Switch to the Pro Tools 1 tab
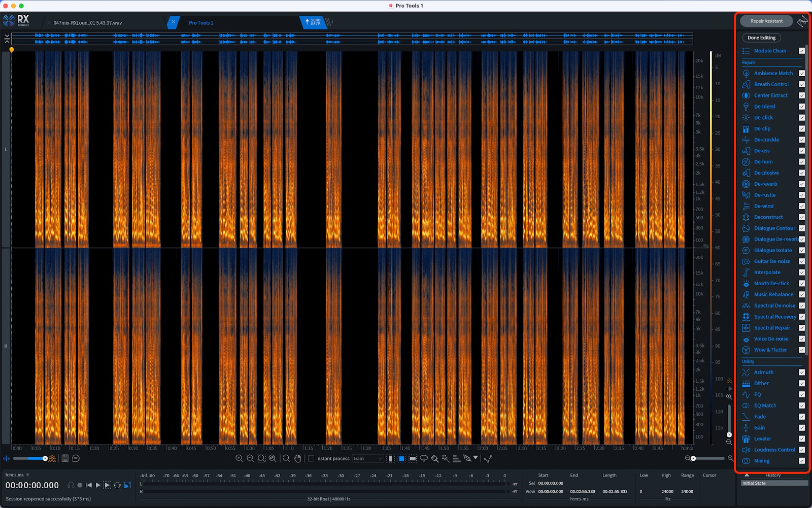The width and height of the screenshot is (812, 508). pyautogui.click(x=201, y=23)
